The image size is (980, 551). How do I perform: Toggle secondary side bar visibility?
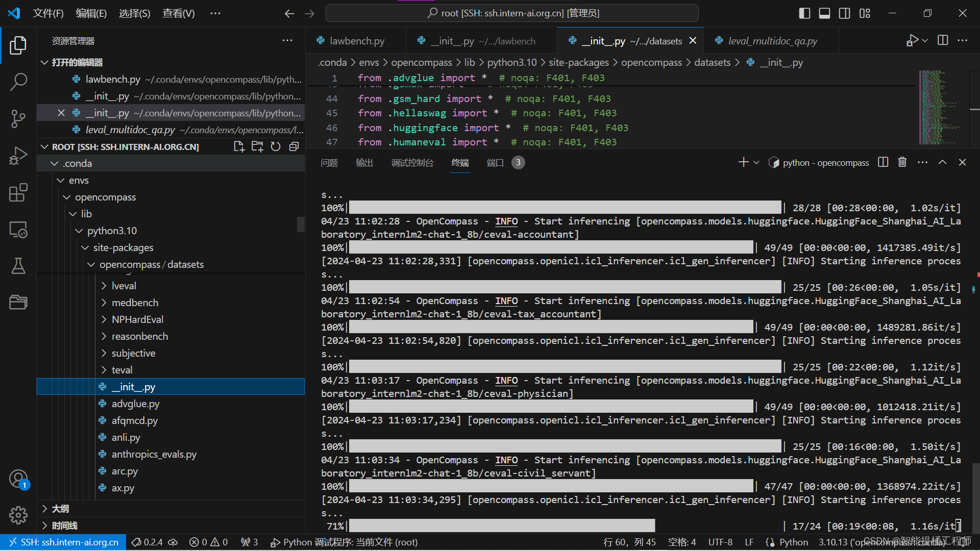(x=845, y=13)
